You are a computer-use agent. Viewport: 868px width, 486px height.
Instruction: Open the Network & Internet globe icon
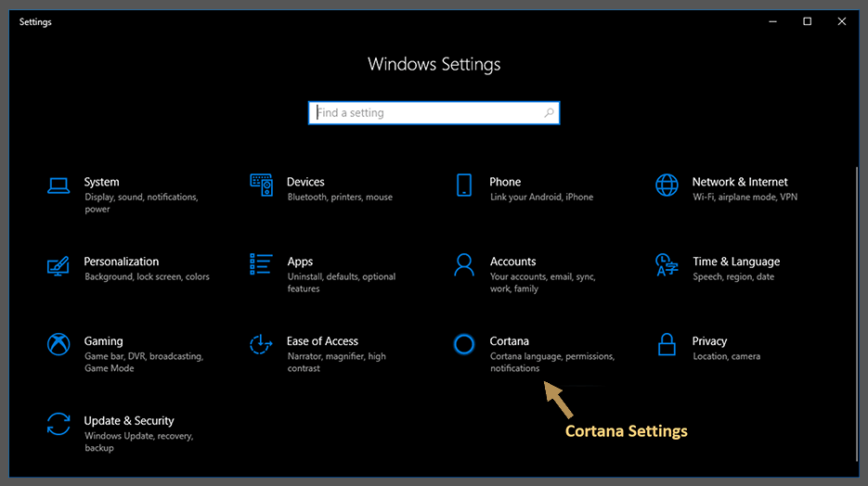click(x=667, y=185)
